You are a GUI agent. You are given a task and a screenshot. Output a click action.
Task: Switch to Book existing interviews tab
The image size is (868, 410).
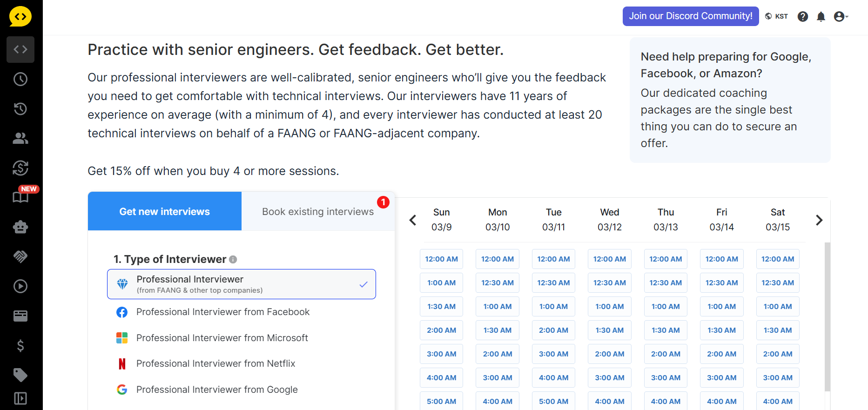tap(318, 212)
